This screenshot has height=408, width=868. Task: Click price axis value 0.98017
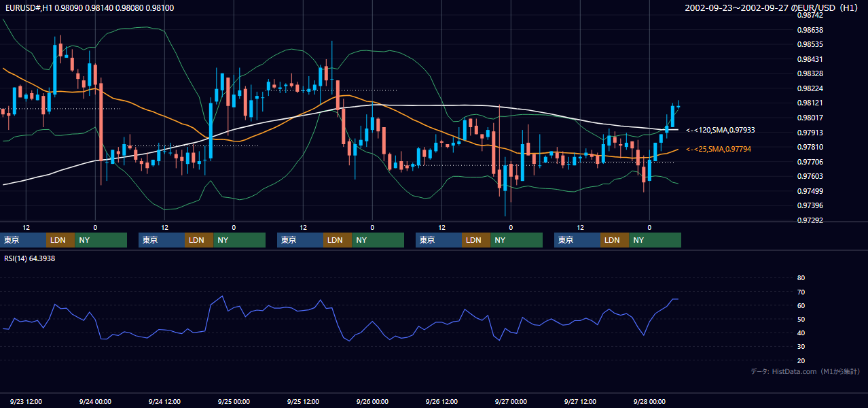[x=810, y=118]
